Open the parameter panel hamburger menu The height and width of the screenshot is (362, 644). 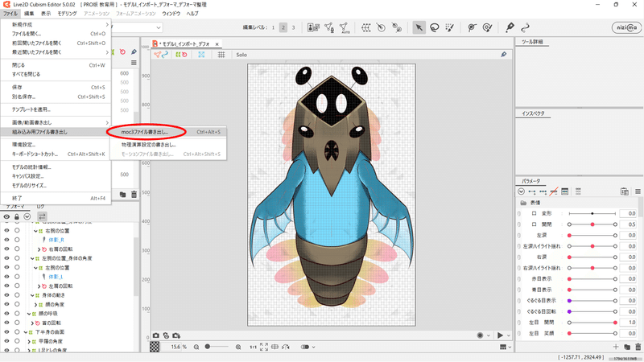[638, 191]
